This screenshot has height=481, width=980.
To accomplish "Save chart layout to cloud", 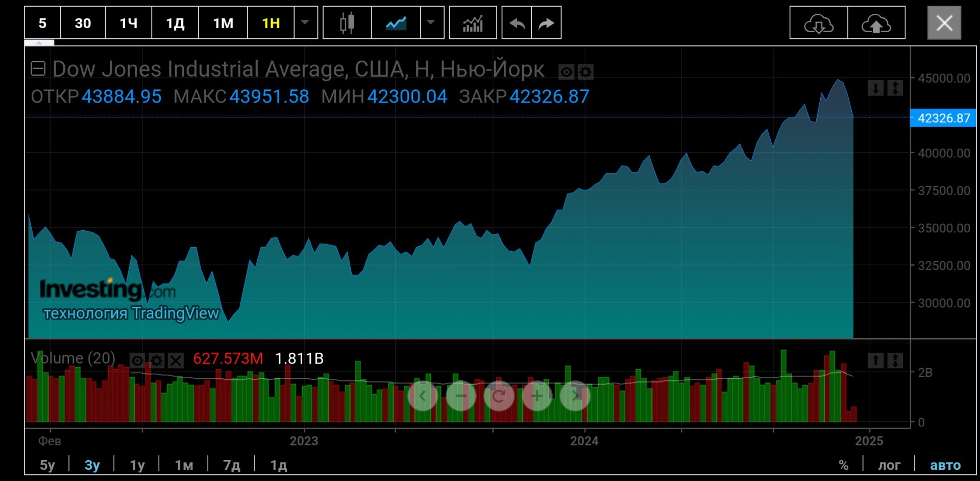I will (876, 23).
